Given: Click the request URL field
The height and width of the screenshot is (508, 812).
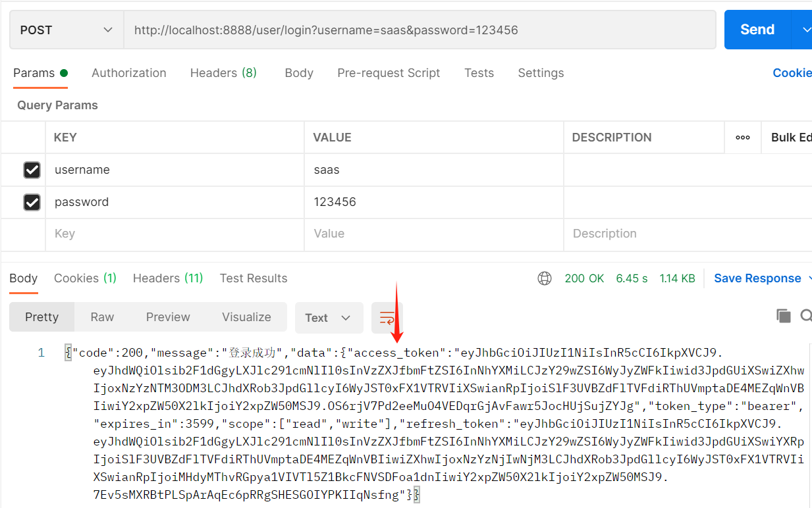Looking at the screenshot, I should 420,30.
